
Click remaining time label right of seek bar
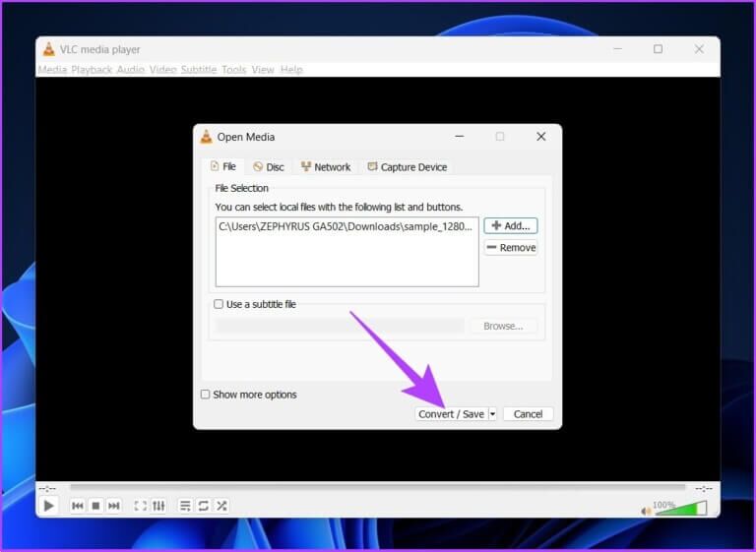point(704,489)
